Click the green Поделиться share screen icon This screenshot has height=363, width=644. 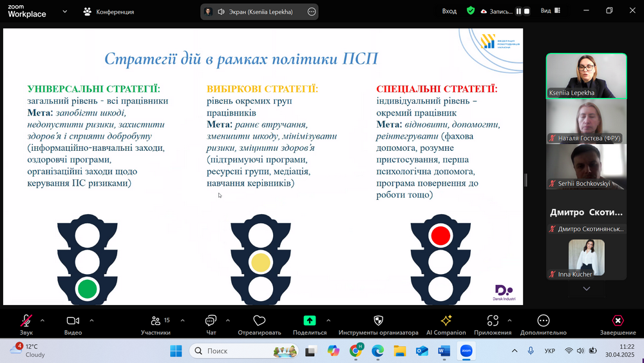(x=310, y=321)
